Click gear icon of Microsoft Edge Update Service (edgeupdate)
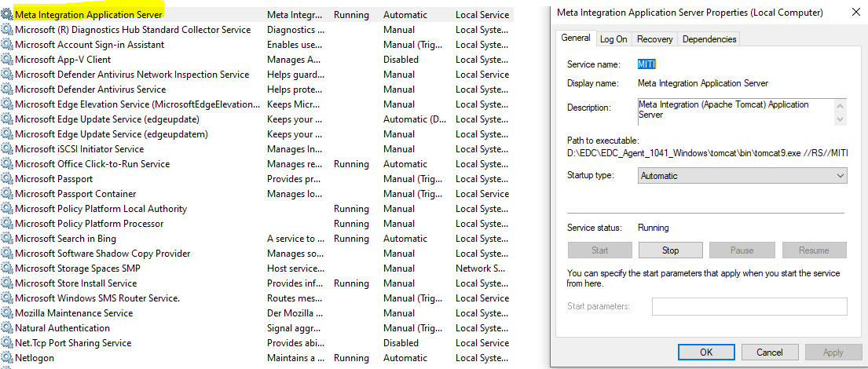This screenshot has height=369, width=868. point(6,119)
